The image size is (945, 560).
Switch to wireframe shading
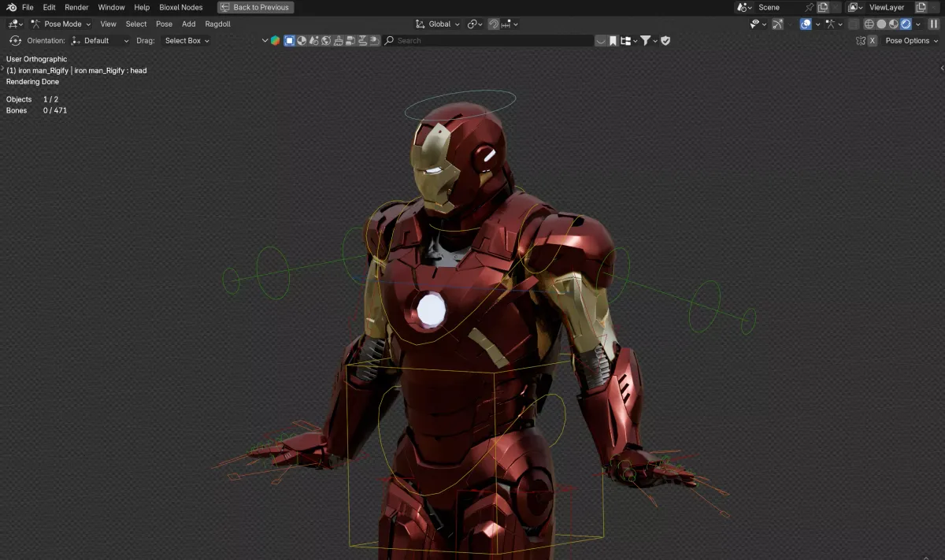coord(869,24)
